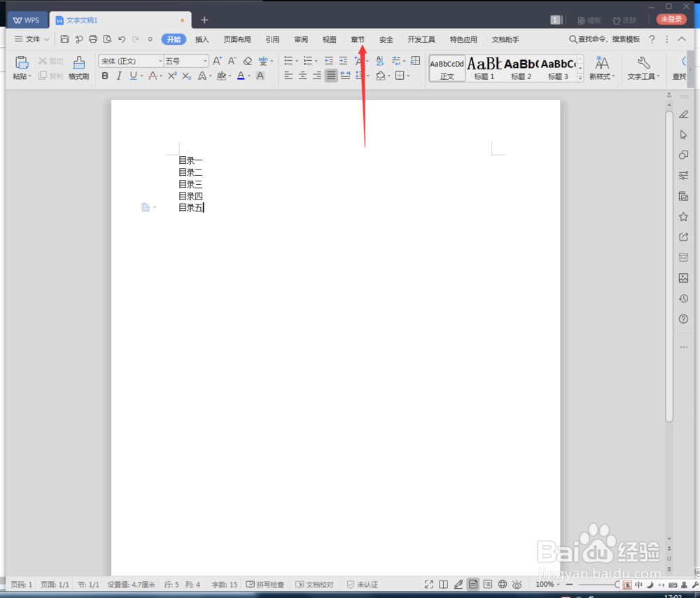This screenshot has width=700, height=598.
Task: Click the superscript X² icon
Action: tap(172, 76)
